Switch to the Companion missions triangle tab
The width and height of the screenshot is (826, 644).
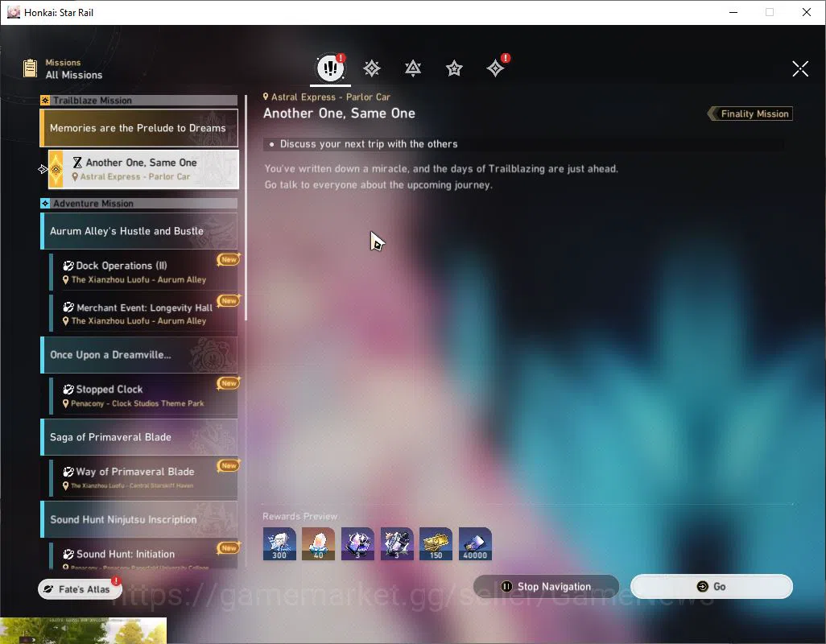(x=413, y=68)
